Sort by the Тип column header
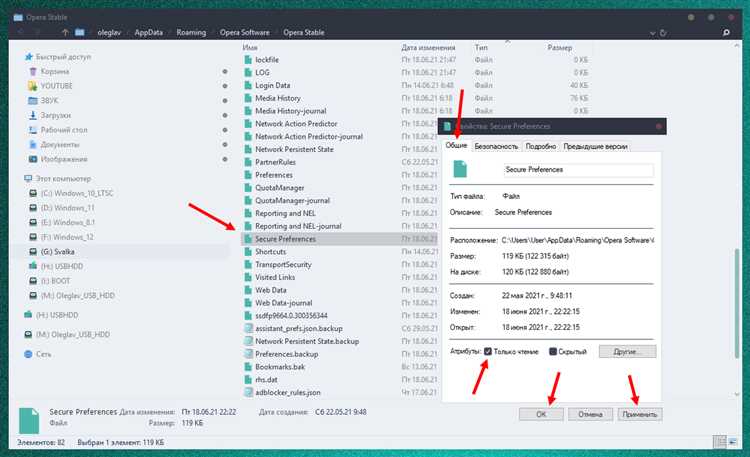This screenshot has height=457, width=750. (x=481, y=47)
